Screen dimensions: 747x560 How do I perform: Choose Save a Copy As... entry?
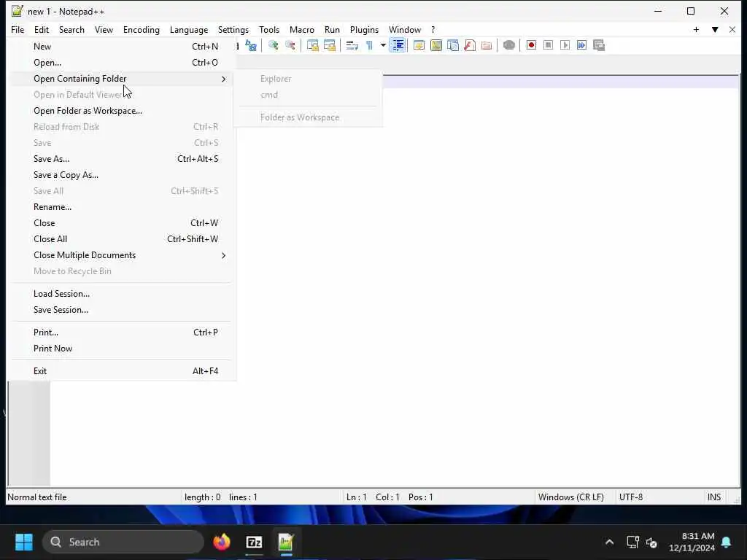point(122,175)
